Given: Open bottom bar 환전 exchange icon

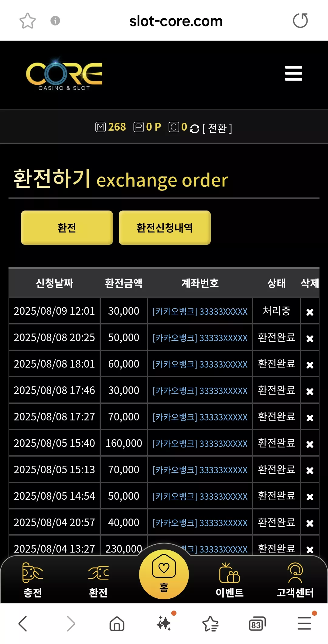Looking at the screenshot, I should click(98, 580).
